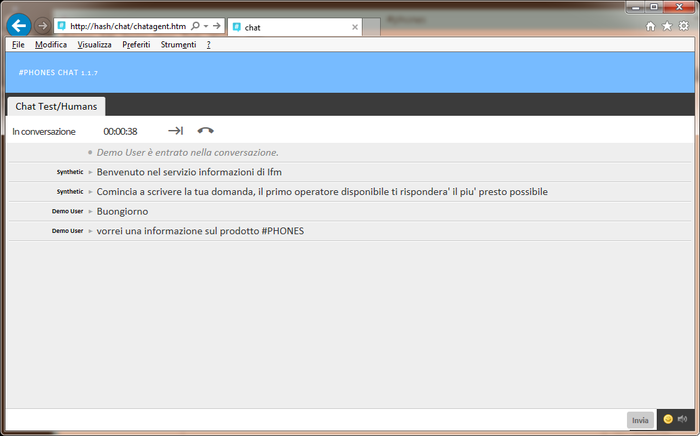Open the Strumenti menu

(178, 45)
